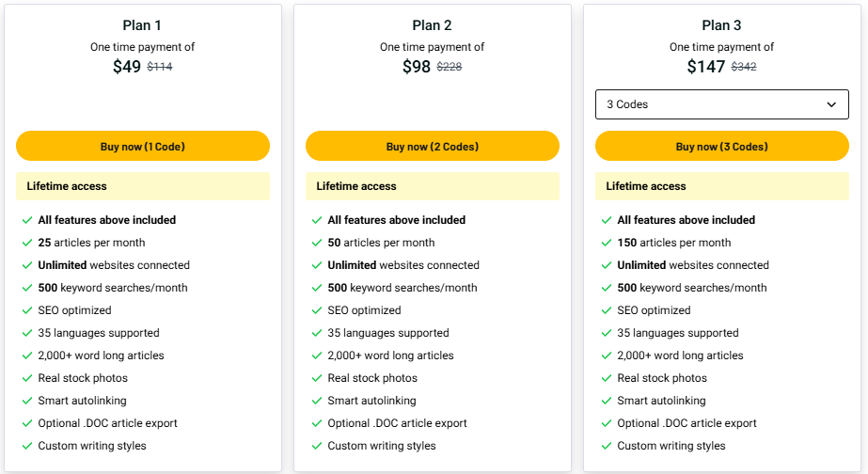This screenshot has height=474, width=868.
Task: Click the Plan 1 Lifetime access banner
Action: (143, 186)
